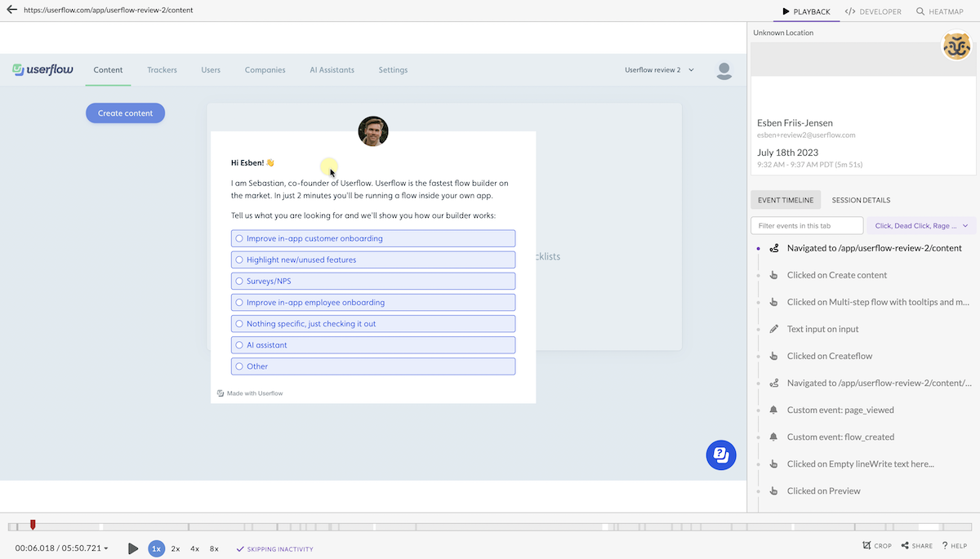Choose Nothing specific, just checking it out
The height and width of the screenshot is (559, 980).
[373, 323]
